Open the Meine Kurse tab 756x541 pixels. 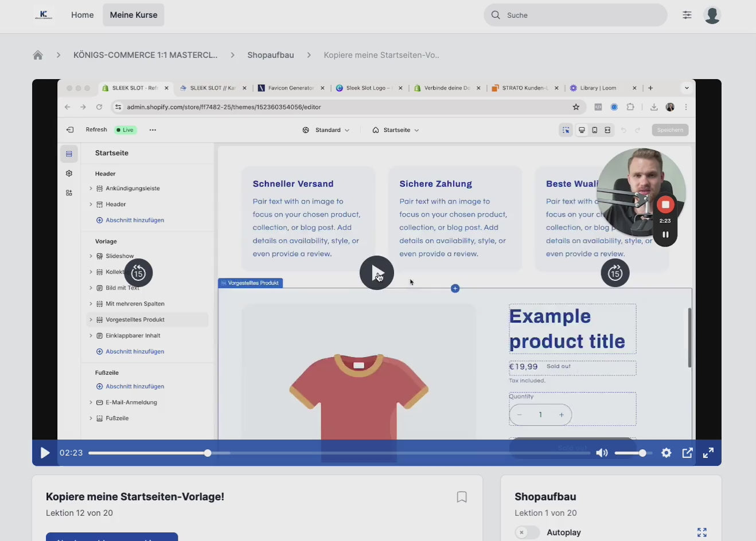point(133,15)
